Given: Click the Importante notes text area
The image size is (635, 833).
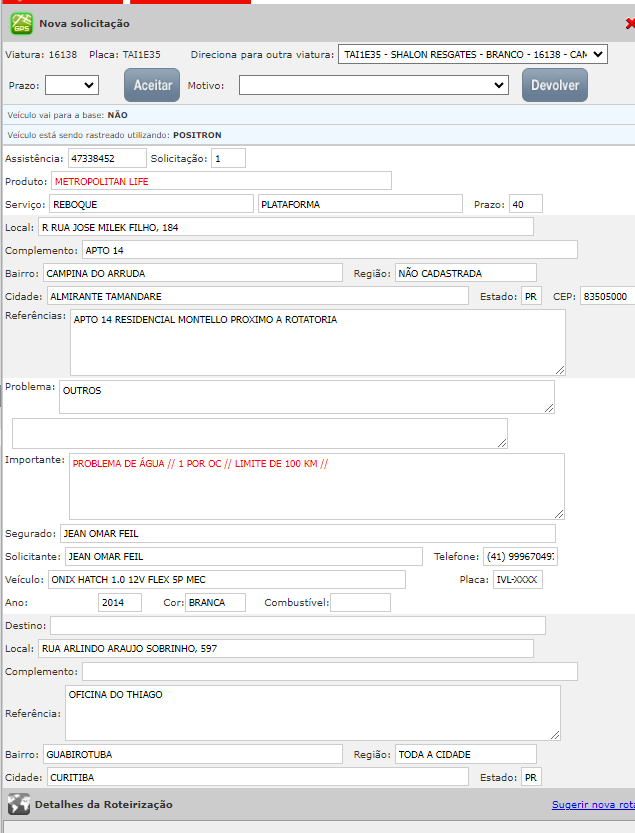Looking at the screenshot, I should (x=317, y=486).
